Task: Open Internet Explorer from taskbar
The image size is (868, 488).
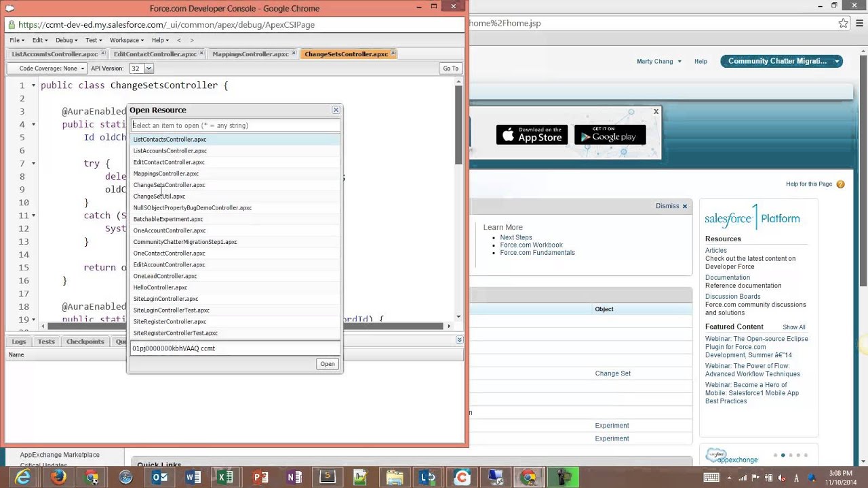Action: pos(23,477)
